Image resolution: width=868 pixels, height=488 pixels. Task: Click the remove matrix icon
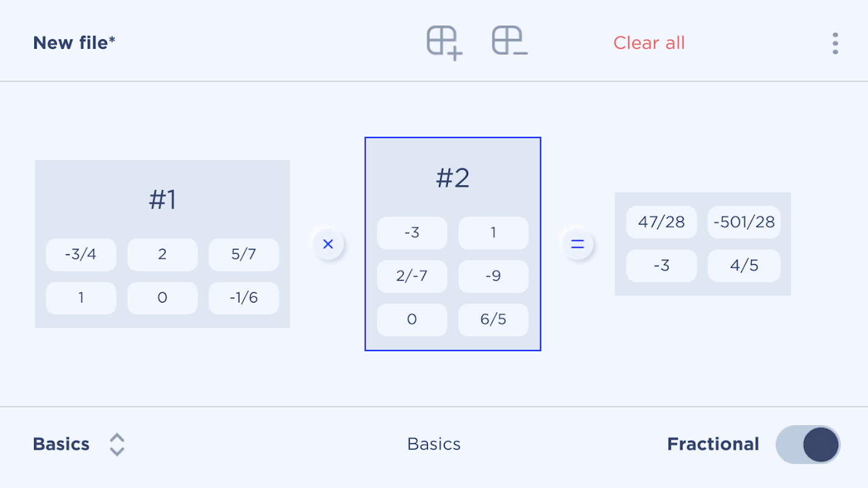(x=510, y=41)
